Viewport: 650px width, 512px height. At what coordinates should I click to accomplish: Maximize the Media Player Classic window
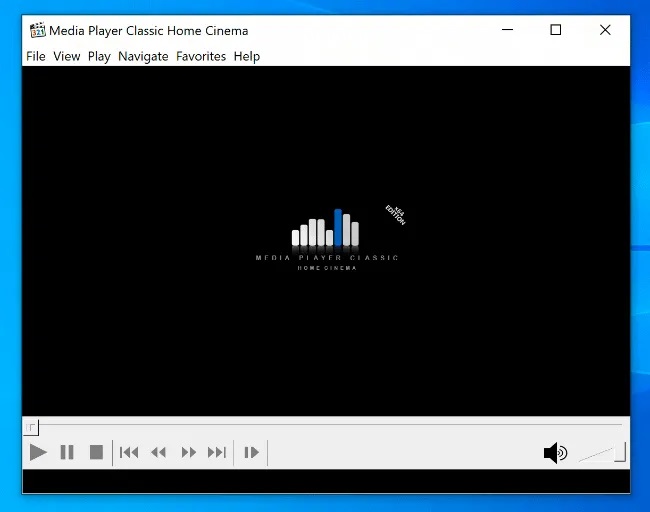click(x=556, y=30)
